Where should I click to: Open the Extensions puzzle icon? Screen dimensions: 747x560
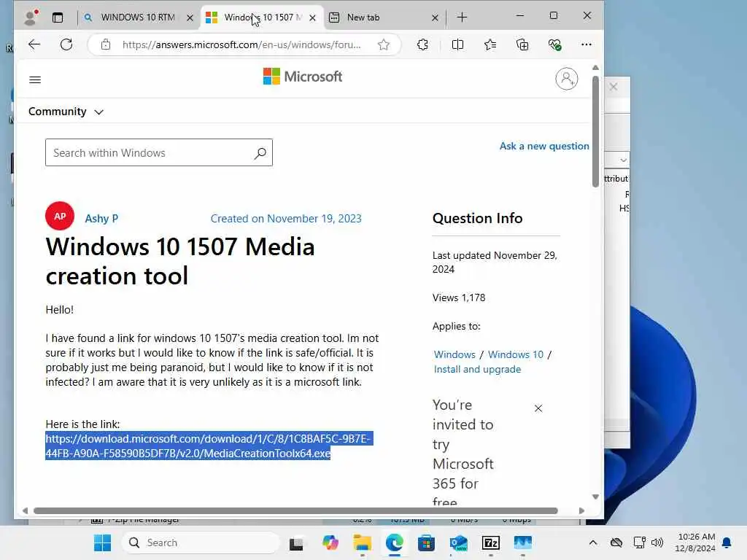point(422,44)
